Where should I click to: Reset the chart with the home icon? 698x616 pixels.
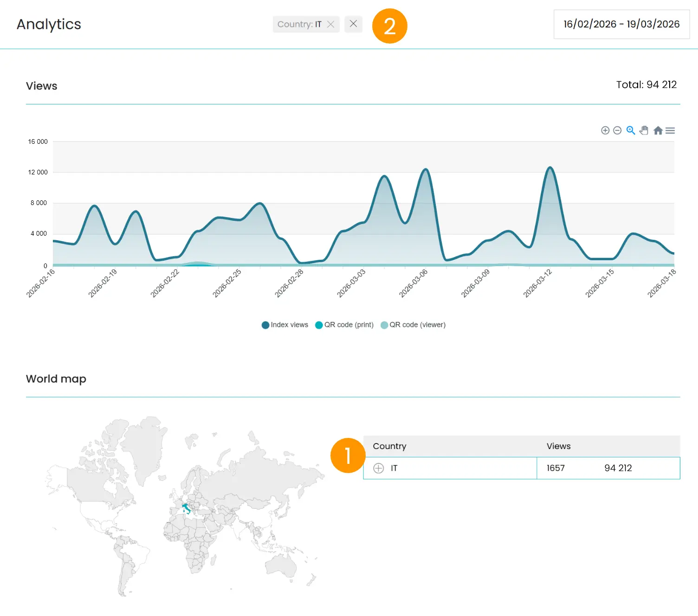point(658,130)
